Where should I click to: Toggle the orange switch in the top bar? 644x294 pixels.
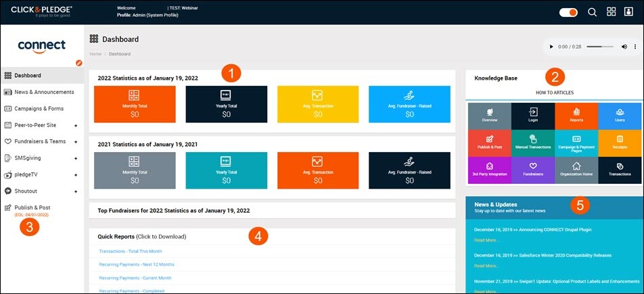pos(568,12)
